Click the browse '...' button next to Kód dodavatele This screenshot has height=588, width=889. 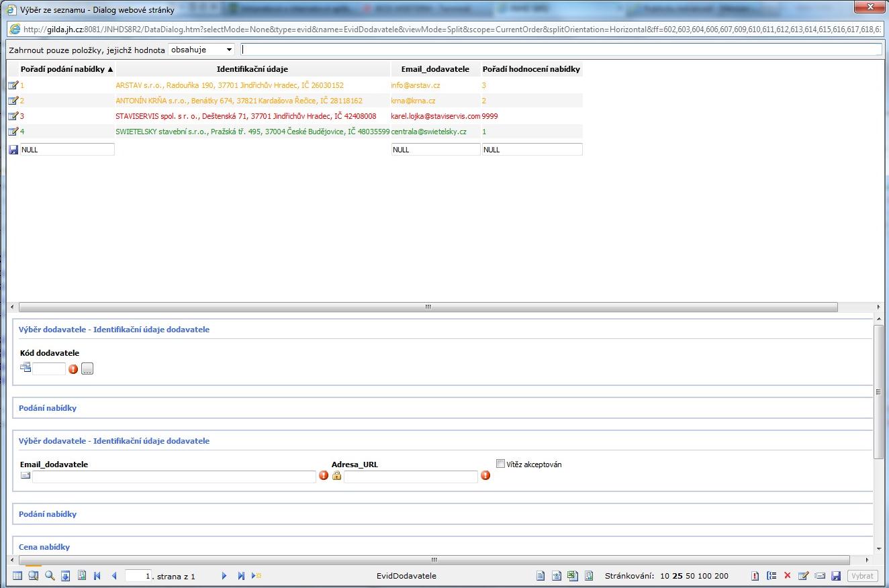87,369
